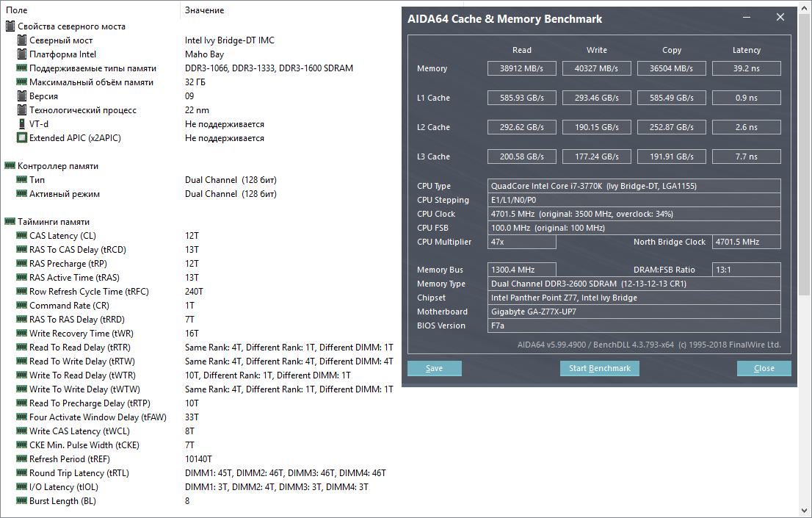Click Start Benchmark button
This screenshot has width=812, height=518.
[600, 368]
